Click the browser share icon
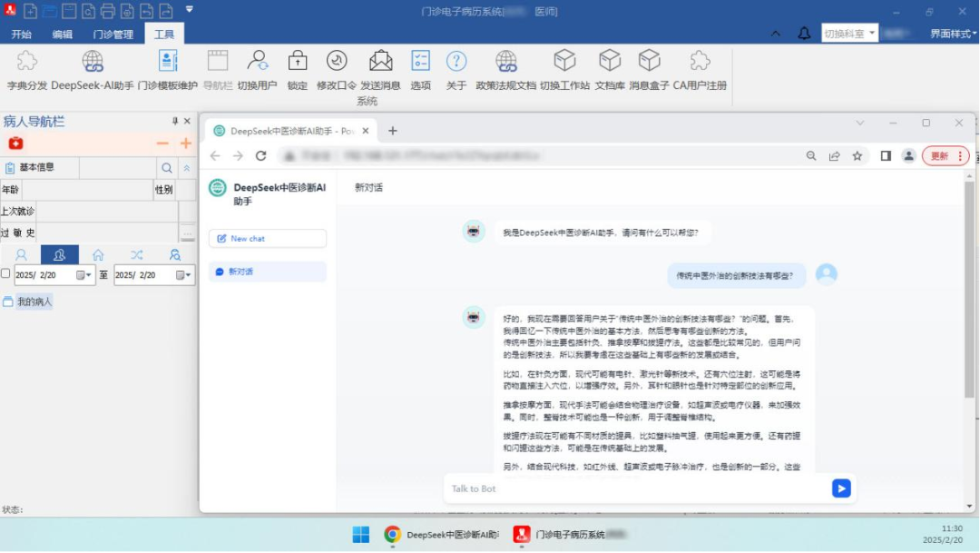Image resolution: width=980 pixels, height=553 pixels. coord(835,156)
